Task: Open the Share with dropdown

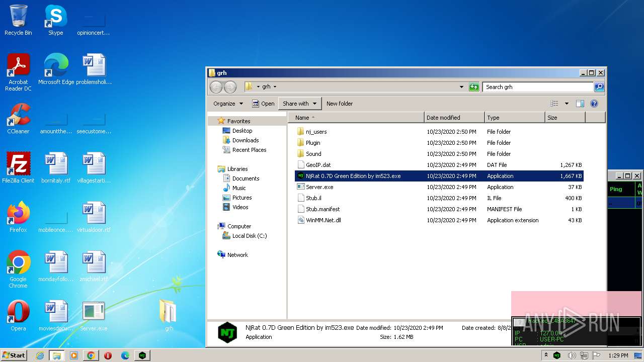Action: pyautogui.click(x=300, y=104)
